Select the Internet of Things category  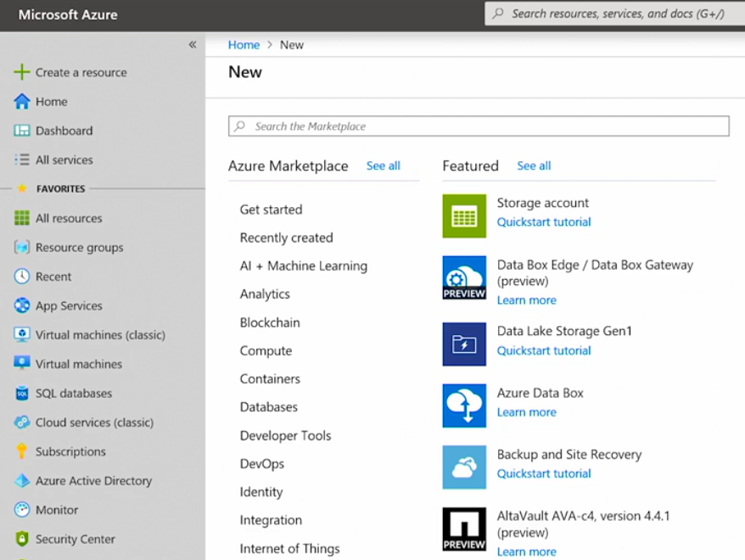pos(289,549)
